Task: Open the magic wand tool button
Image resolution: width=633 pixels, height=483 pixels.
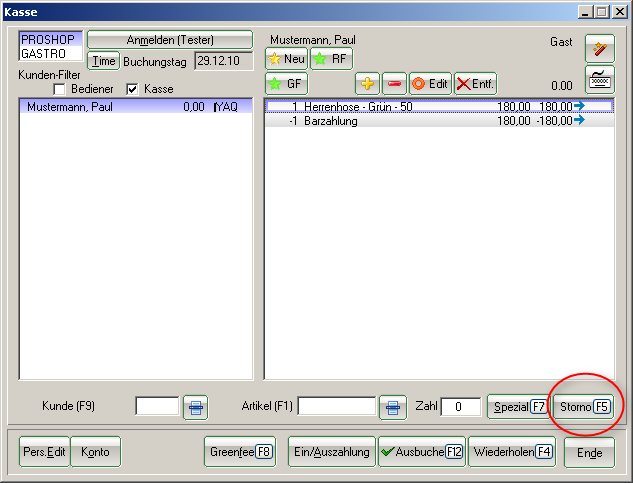Action: click(599, 48)
